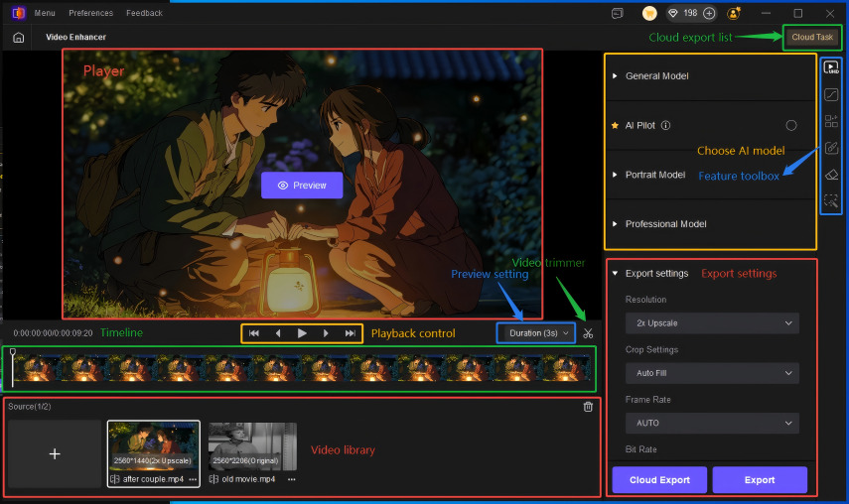Viewport: 849px width, 504px height.
Task: Click the middle of the timeline filmstrip
Action: tap(302, 369)
